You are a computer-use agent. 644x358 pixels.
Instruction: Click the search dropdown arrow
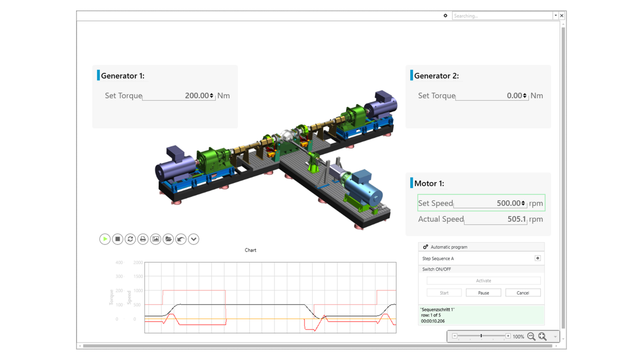click(555, 16)
